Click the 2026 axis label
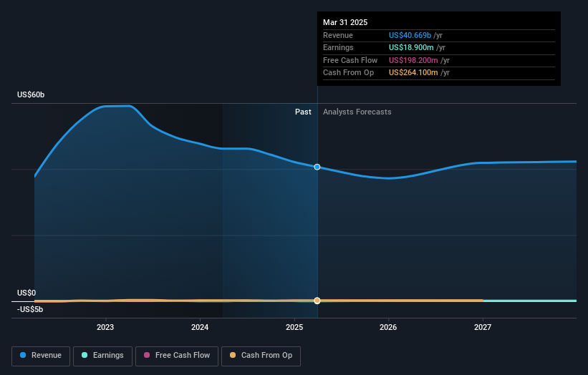The image size is (588, 375). click(388, 327)
